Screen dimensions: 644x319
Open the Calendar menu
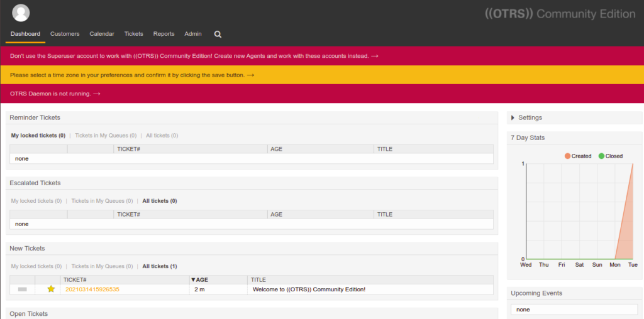(x=102, y=34)
